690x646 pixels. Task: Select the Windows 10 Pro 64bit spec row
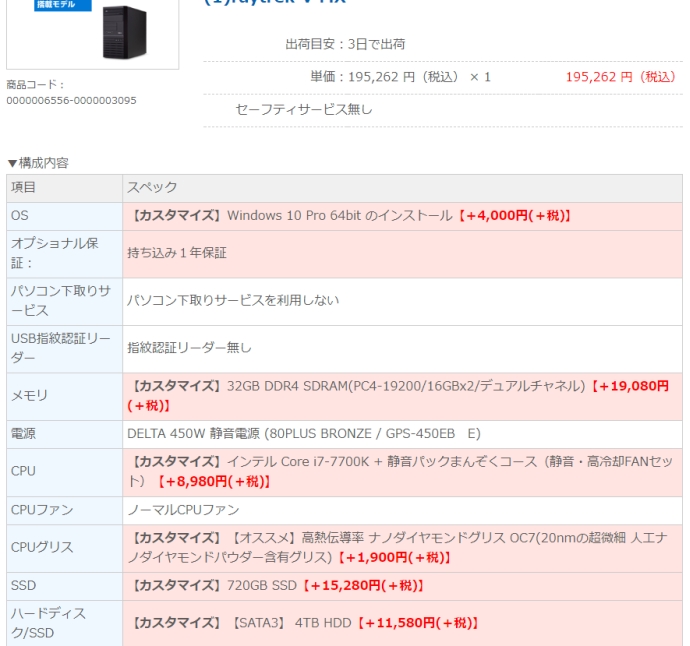350,216
